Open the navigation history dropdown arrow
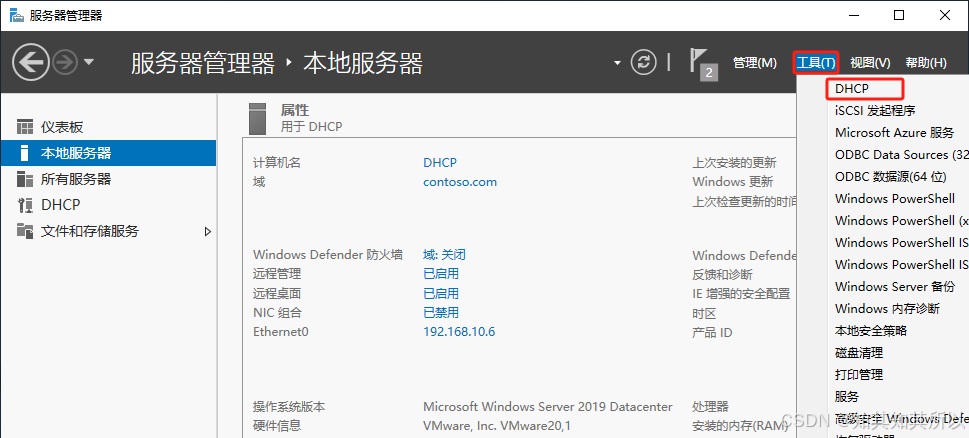Screen dimensions: 969x438 (88, 62)
